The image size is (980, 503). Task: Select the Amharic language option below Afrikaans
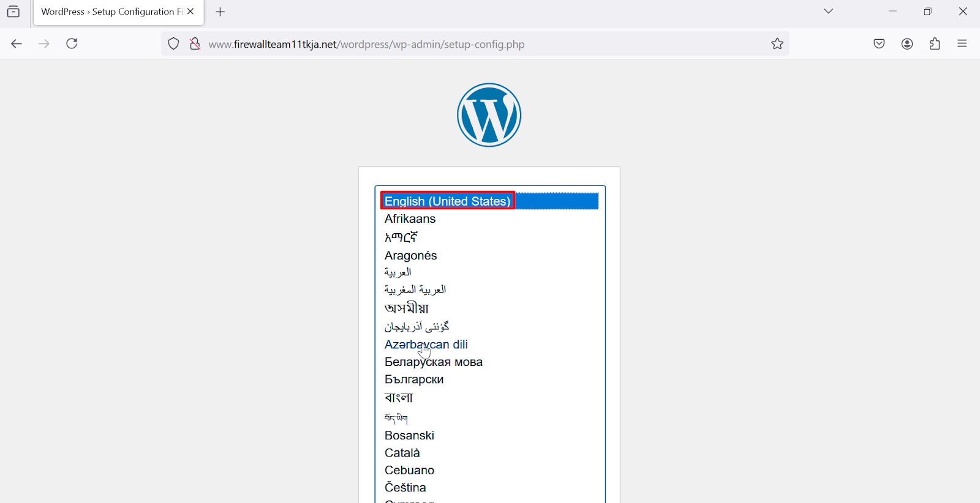tap(489, 237)
